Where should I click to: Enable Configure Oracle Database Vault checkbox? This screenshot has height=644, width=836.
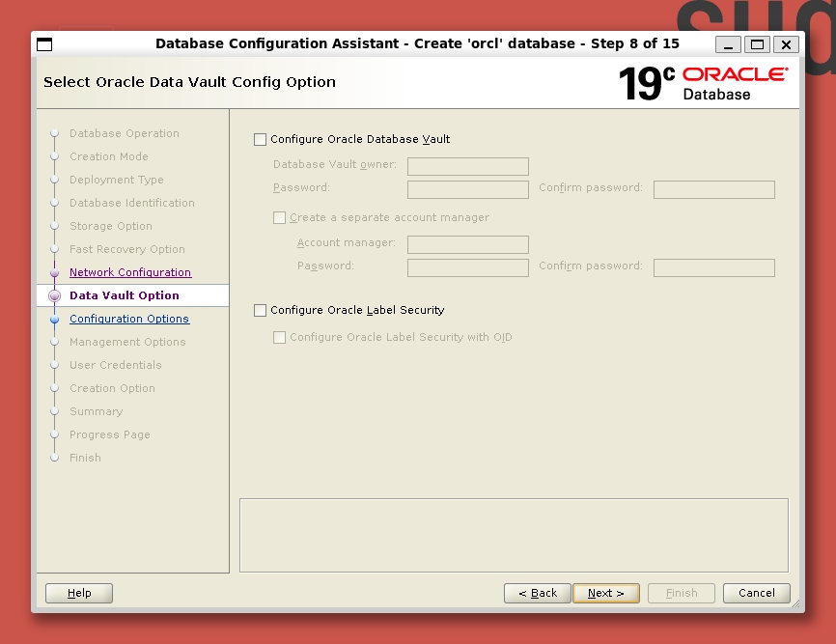point(260,140)
